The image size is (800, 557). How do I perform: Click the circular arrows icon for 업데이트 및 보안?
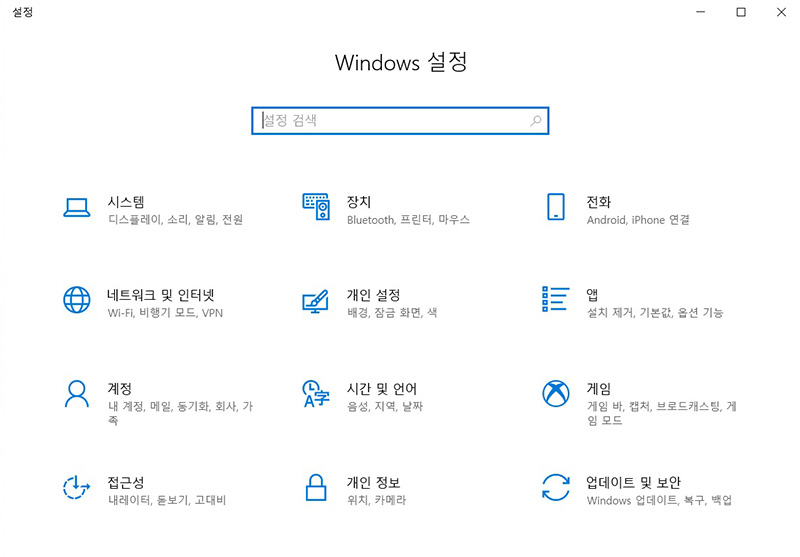(555, 487)
